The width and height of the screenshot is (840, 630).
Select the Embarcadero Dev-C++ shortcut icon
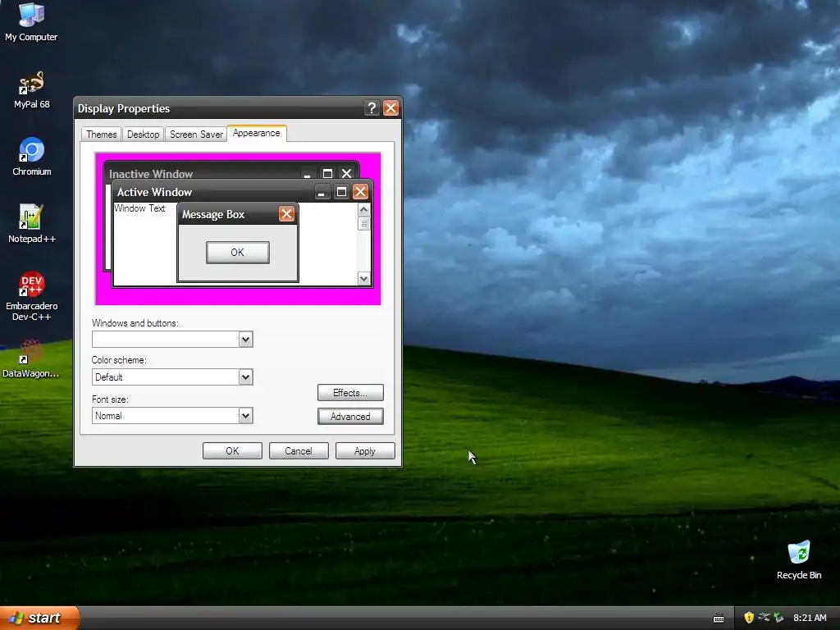coord(32,296)
